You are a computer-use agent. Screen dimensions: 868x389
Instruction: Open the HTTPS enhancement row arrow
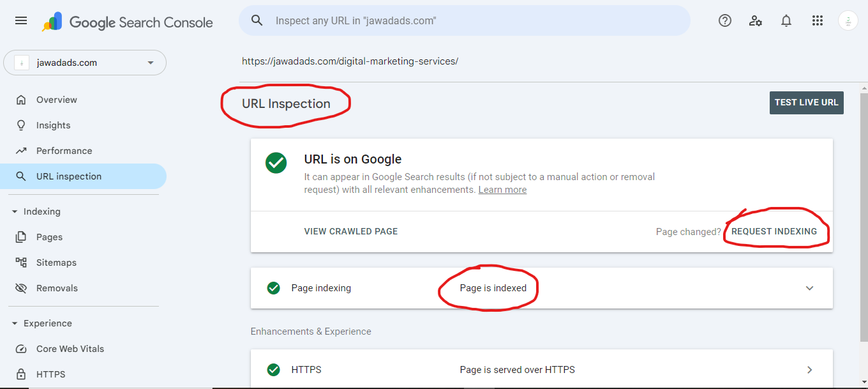click(809, 369)
